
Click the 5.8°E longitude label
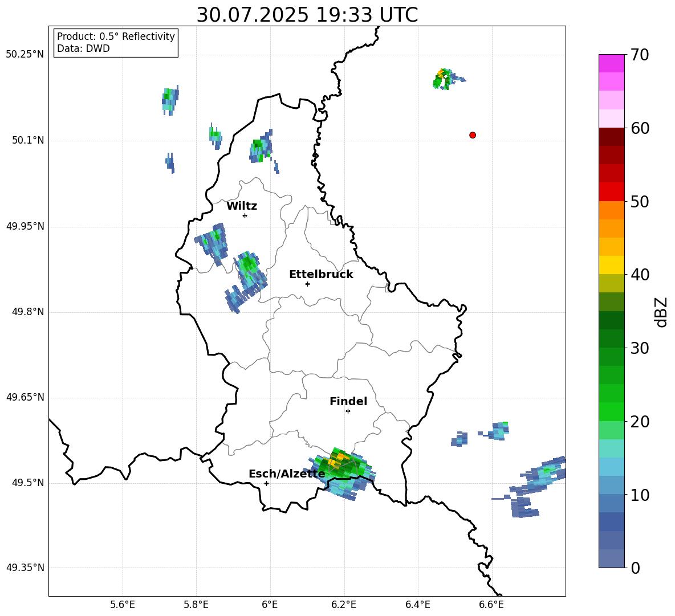click(x=196, y=605)
